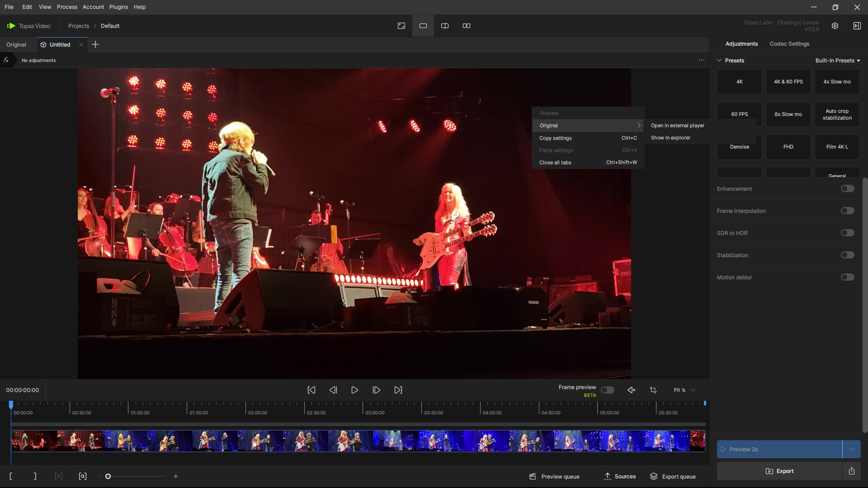The height and width of the screenshot is (488, 868).
Task: Mute the video audio
Action: [632, 390]
